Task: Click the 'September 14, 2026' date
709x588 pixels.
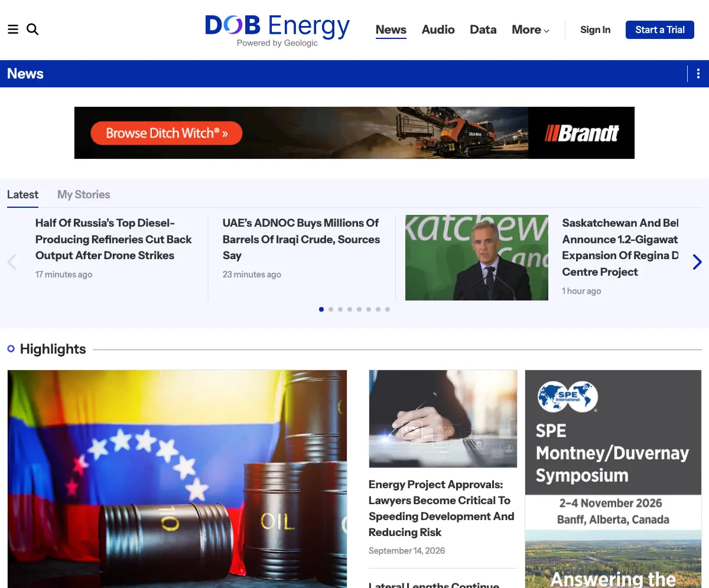Action: click(407, 551)
